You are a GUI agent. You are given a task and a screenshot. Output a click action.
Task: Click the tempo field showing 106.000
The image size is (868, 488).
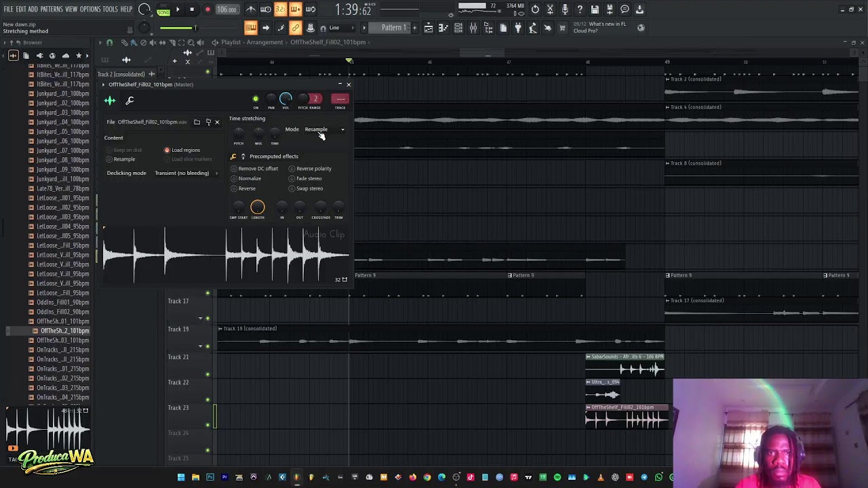point(226,9)
